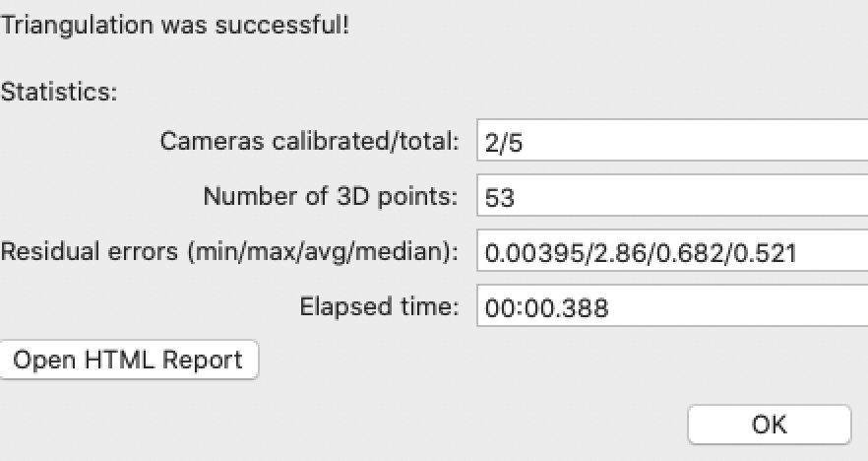Open the HTML Report
This screenshot has height=461, width=868.
tap(128, 361)
